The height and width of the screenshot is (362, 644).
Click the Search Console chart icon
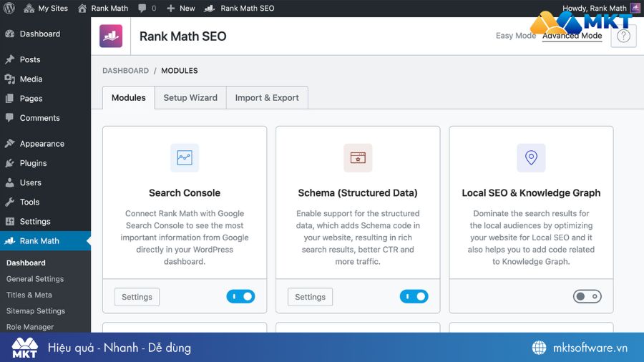coord(185,157)
